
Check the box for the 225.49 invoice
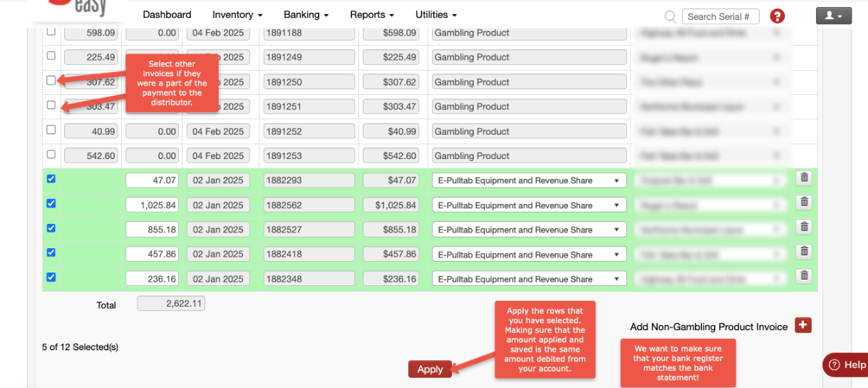click(51, 56)
